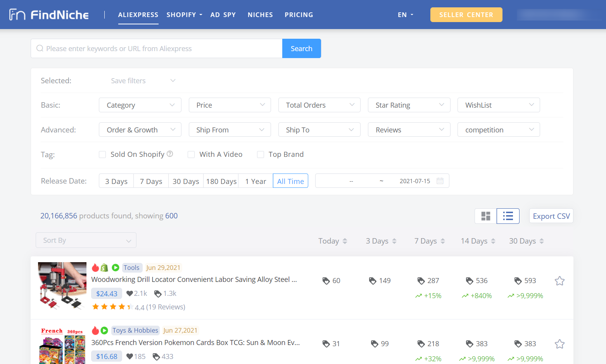Sort by 7 Days orders arrows
This screenshot has width=606, height=364.
click(x=443, y=241)
